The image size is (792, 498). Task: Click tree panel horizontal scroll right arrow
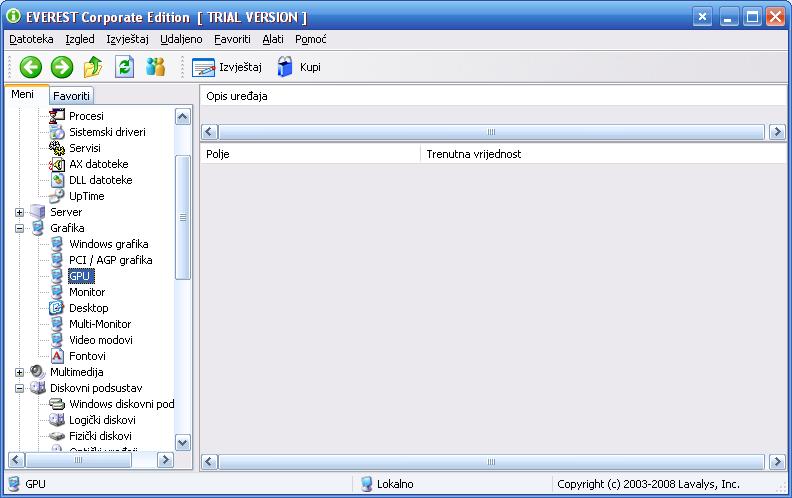[x=165, y=460]
